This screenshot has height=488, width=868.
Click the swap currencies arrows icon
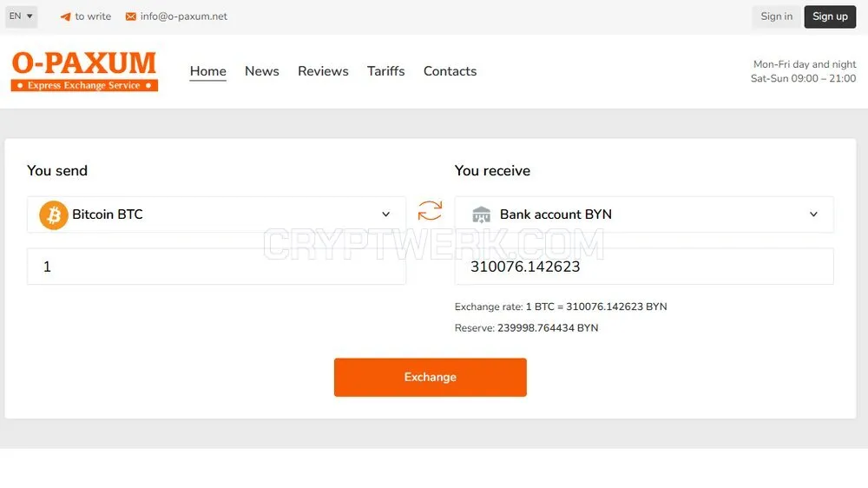coord(430,211)
